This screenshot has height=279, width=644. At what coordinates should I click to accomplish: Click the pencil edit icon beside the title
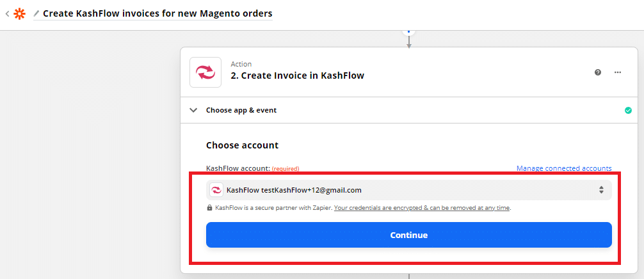36,13
